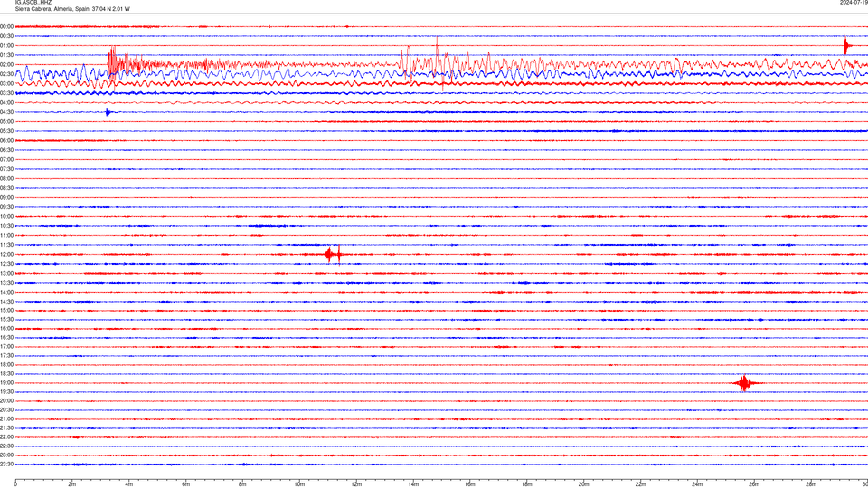
Task: Click the 23:30 trace time label
Action: coord(6,465)
